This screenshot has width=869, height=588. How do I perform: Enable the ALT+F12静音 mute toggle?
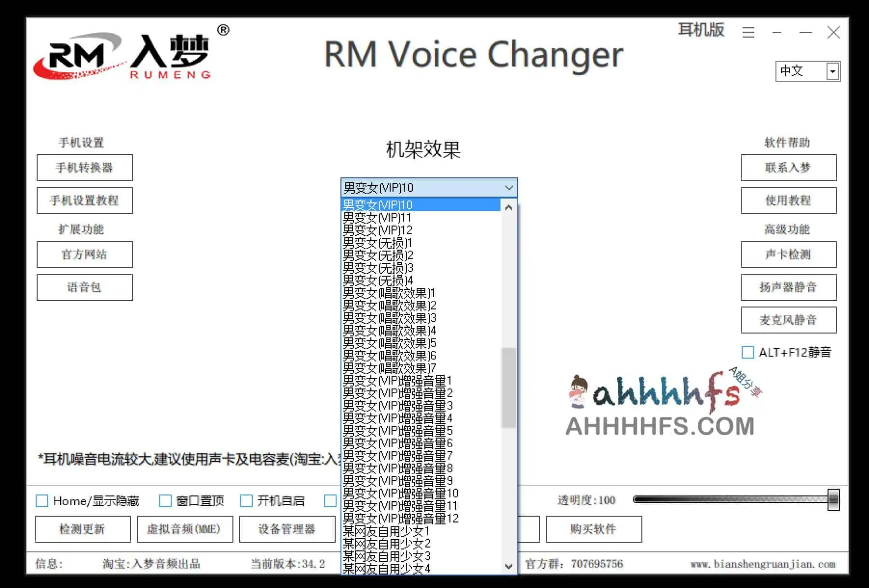[x=748, y=352]
